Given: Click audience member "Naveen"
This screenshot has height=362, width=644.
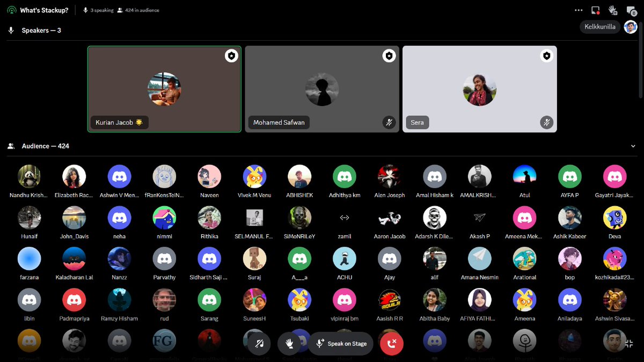Looking at the screenshot, I should (x=209, y=182).
